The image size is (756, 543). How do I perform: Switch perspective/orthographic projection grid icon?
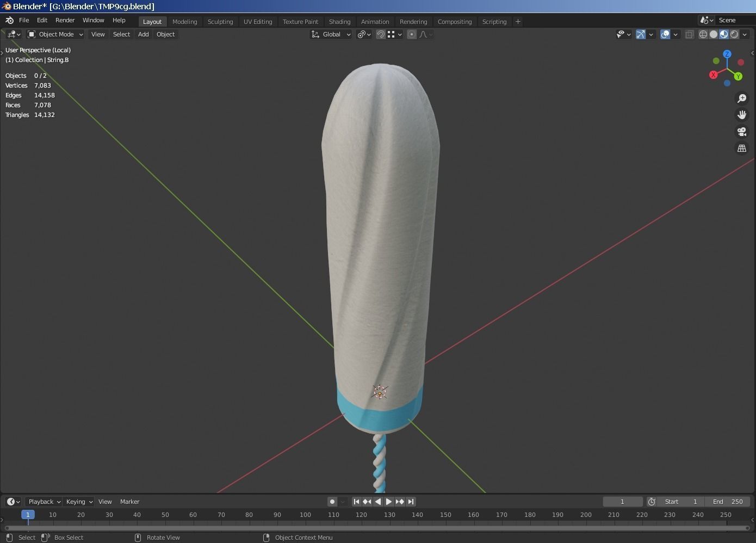tap(742, 148)
